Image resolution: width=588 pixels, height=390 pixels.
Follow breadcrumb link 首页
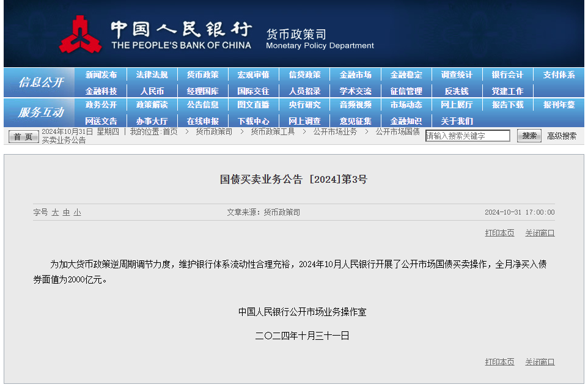tap(170, 131)
